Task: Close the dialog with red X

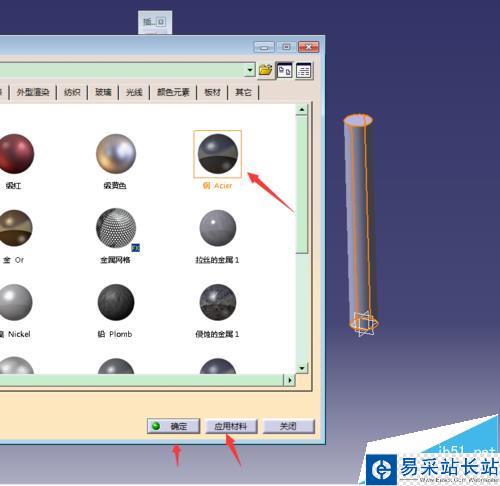Action: coord(309,47)
